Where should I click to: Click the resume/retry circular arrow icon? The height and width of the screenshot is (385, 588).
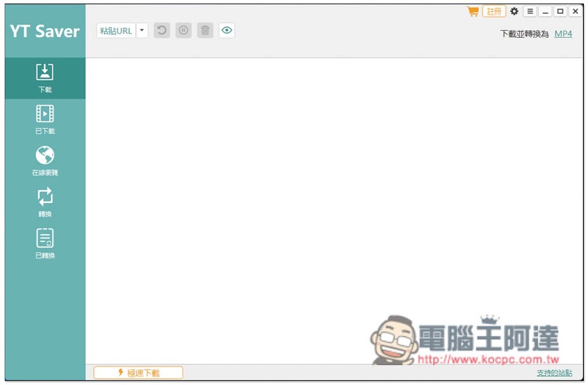162,31
